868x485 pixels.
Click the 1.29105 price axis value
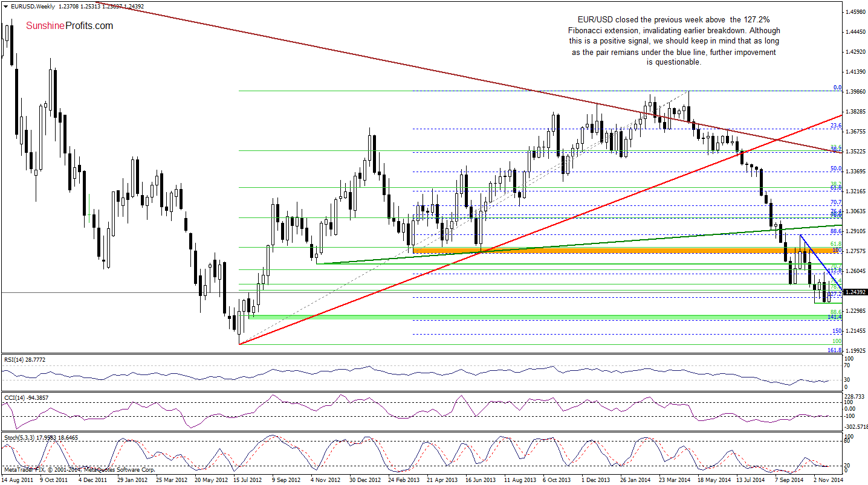(x=855, y=231)
